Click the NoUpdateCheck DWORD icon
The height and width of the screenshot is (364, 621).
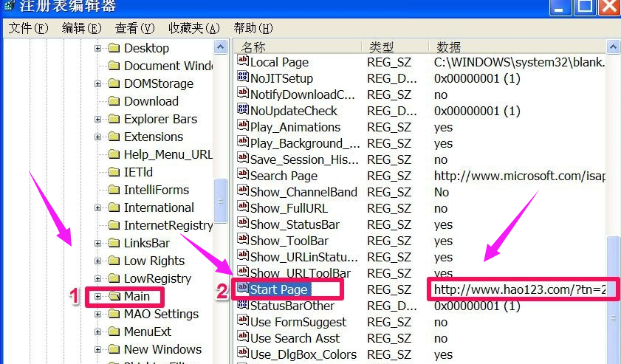click(243, 111)
